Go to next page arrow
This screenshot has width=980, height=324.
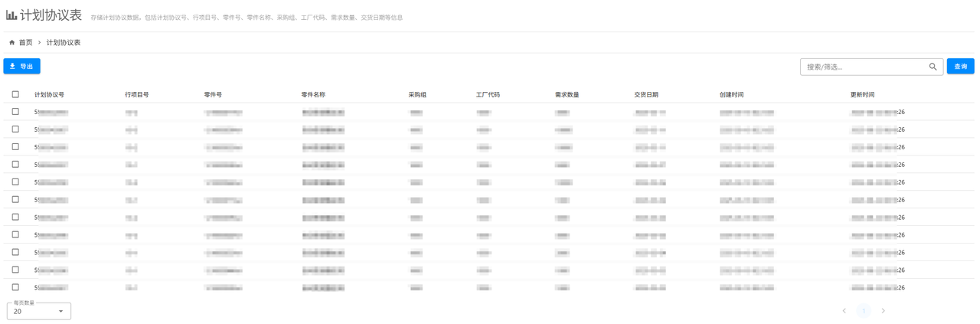coord(883,311)
